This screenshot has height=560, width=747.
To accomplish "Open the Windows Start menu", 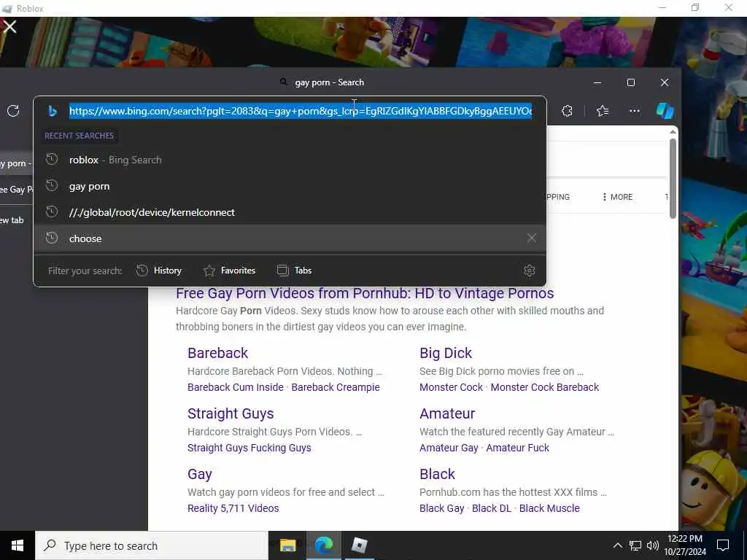I will coord(18,545).
